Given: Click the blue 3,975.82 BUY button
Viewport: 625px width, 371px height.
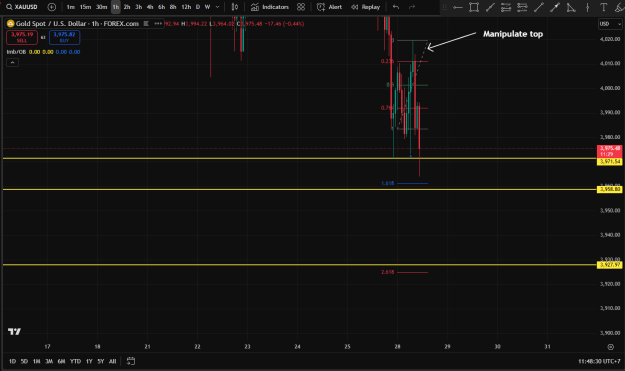Looking at the screenshot, I should [x=65, y=37].
